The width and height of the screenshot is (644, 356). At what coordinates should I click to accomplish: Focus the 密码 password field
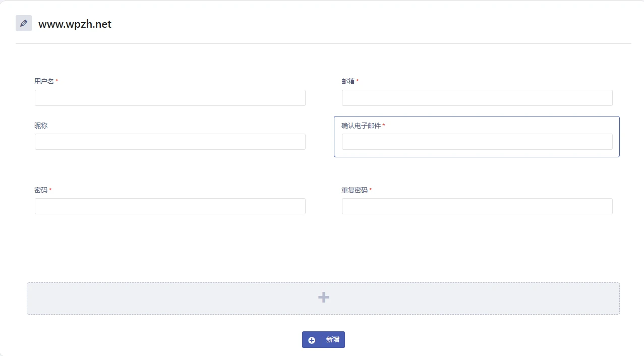pos(170,206)
